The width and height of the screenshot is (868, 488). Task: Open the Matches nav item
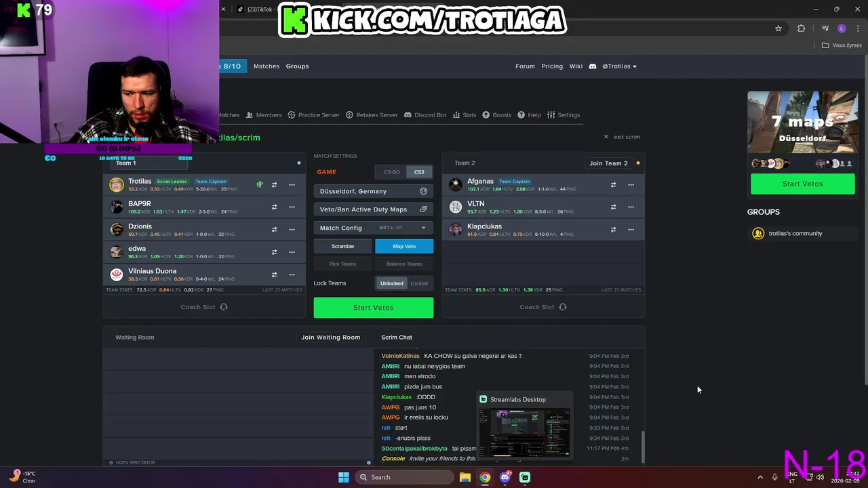point(267,66)
